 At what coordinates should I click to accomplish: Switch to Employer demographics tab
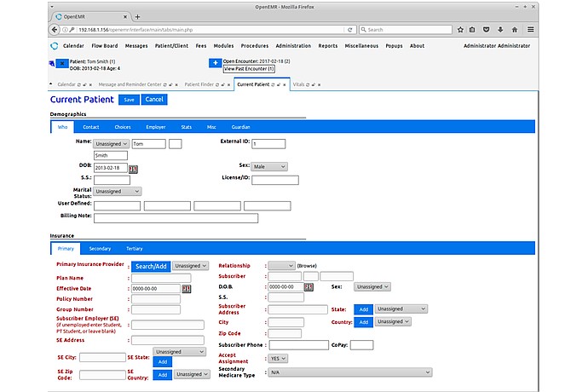tap(156, 127)
